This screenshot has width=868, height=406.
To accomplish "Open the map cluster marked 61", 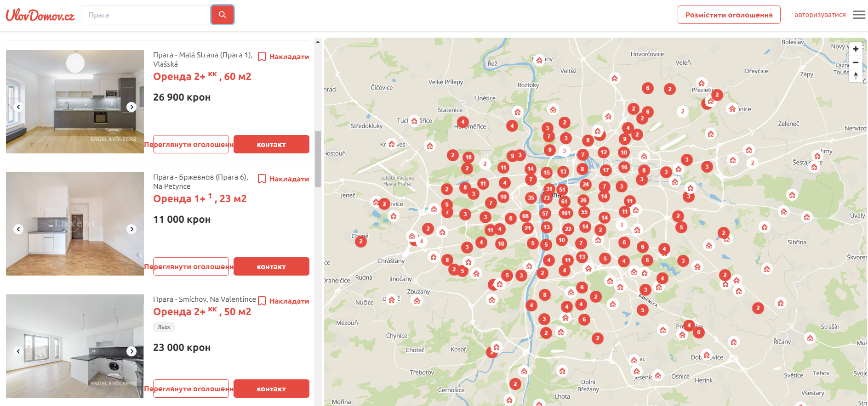I will pyautogui.click(x=564, y=201).
